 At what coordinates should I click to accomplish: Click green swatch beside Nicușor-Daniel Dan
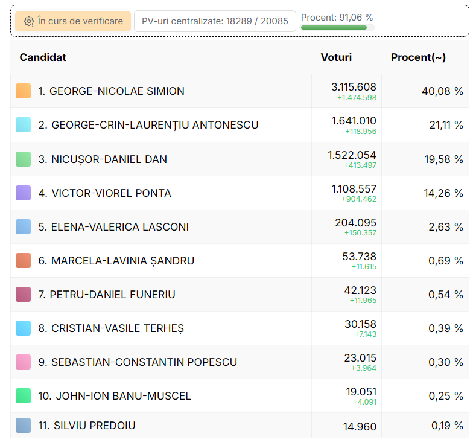coord(23,159)
